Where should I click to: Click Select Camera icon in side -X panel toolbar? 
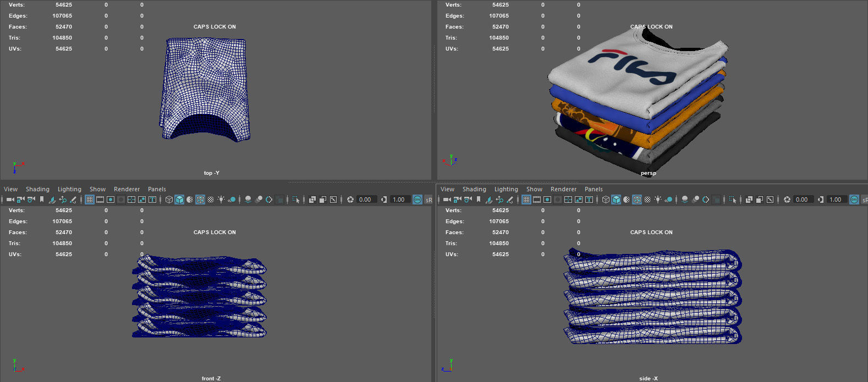(447, 200)
